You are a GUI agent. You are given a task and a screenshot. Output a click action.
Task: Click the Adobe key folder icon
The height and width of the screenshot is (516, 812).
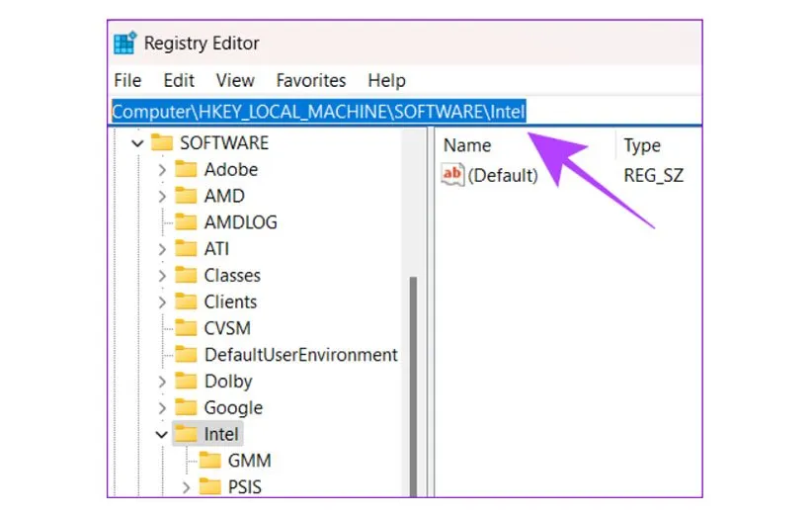click(187, 169)
